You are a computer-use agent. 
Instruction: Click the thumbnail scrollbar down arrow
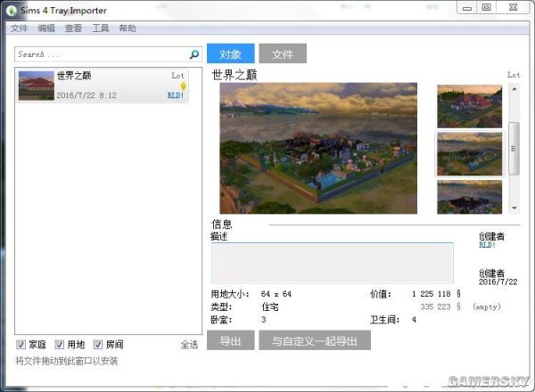click(x=514, y=208)
